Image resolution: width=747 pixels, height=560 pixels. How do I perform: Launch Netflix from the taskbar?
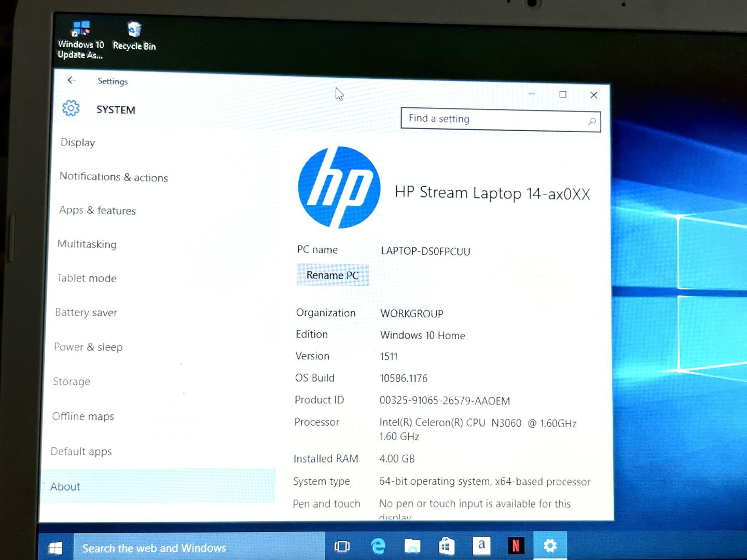tap(516, 545)
